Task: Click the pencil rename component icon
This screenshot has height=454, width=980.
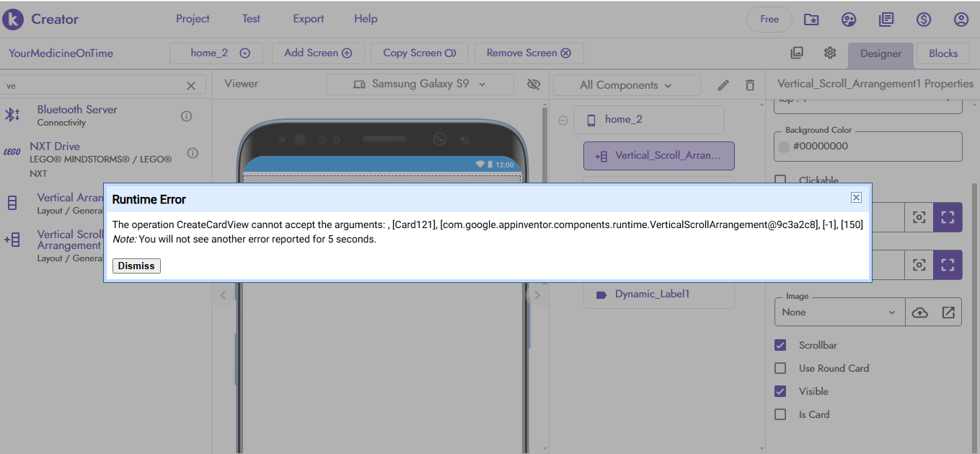Action: pos(723,85)
